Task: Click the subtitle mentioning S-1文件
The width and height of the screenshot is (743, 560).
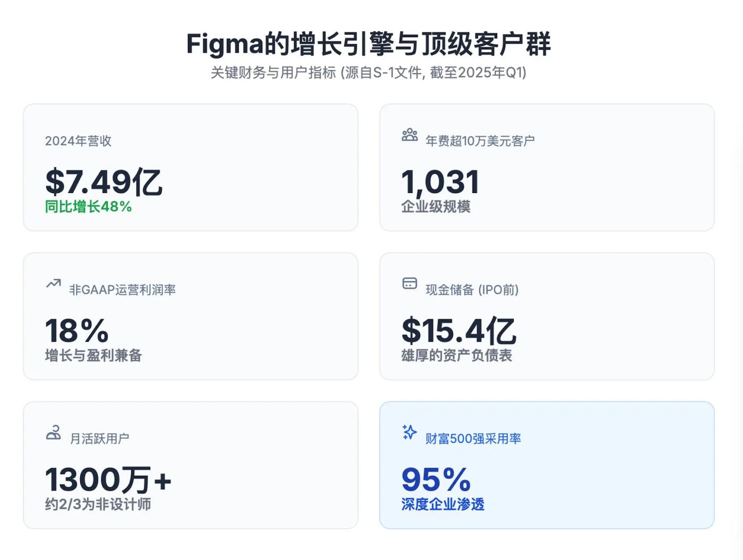Action: pos(368,73)
